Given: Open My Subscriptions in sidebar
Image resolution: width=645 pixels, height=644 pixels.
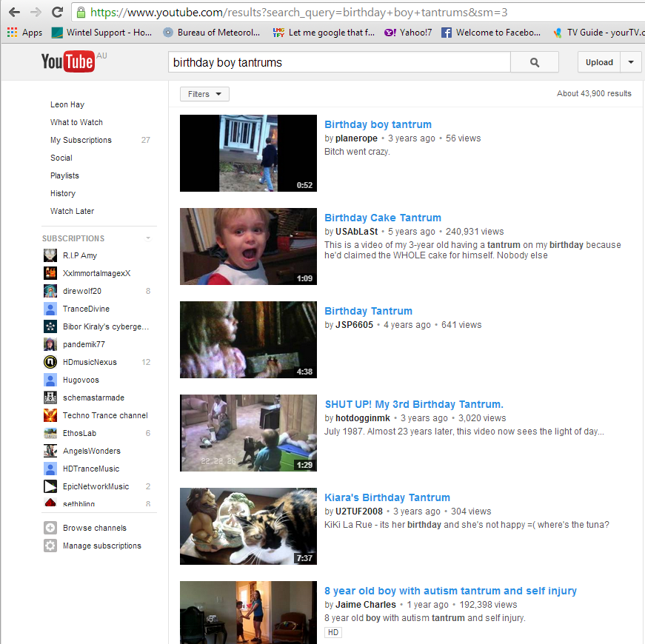Looking at the screenshot, I should pyautogui.click(x=81, y=140).
